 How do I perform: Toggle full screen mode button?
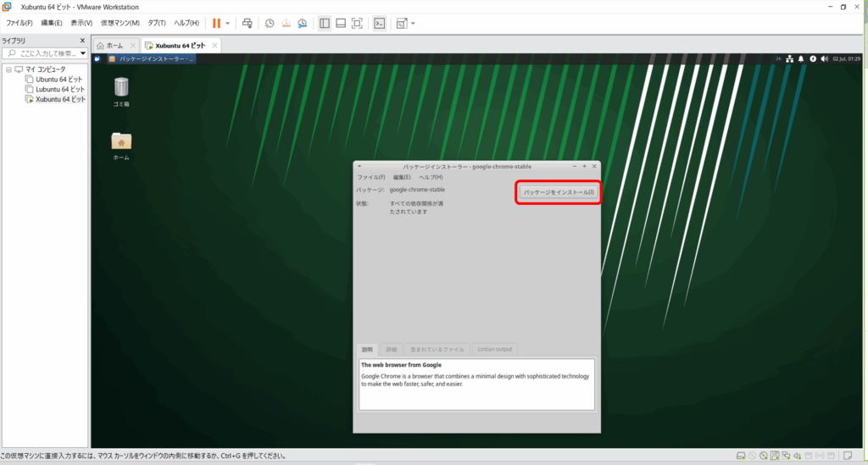pos(357,23)
